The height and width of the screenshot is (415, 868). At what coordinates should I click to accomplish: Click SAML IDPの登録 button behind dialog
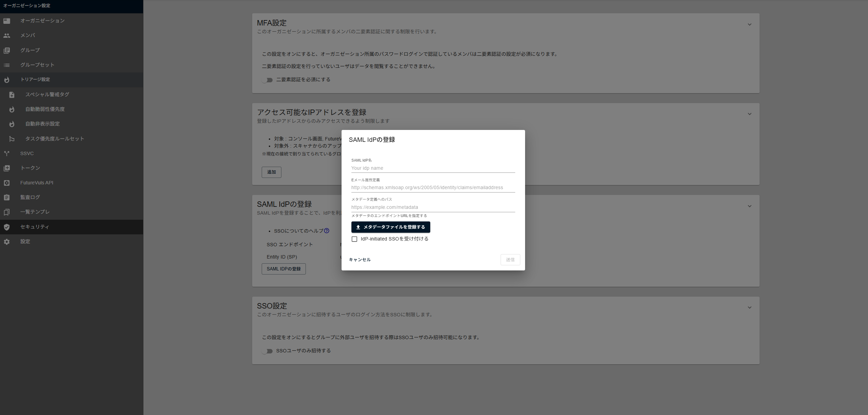pos(283,269)
